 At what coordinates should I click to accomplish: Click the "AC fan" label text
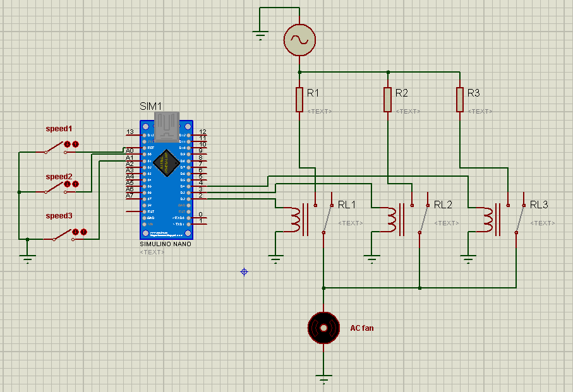point(362,328)
